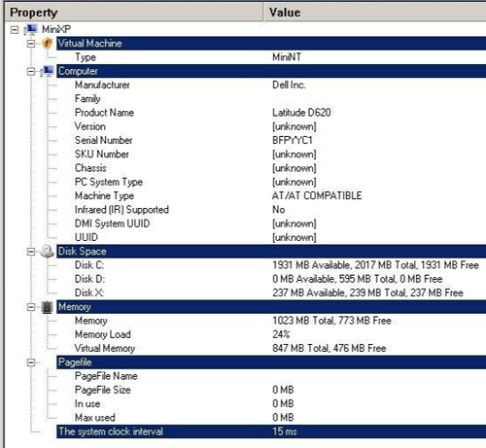The height and width of the screenshot is (448, 486).
Task: Select the PageFile Size row
Action: (271, 390)
